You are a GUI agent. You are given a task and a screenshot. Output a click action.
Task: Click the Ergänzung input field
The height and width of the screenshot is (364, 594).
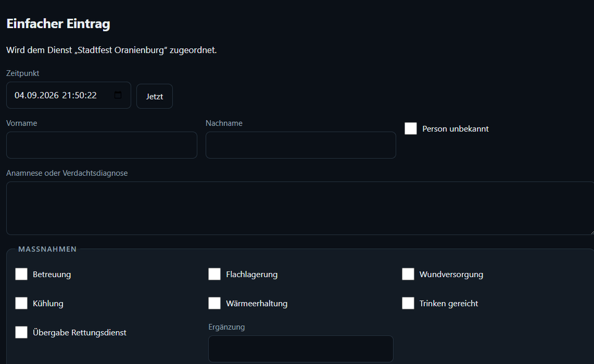[x=301, y=349]
